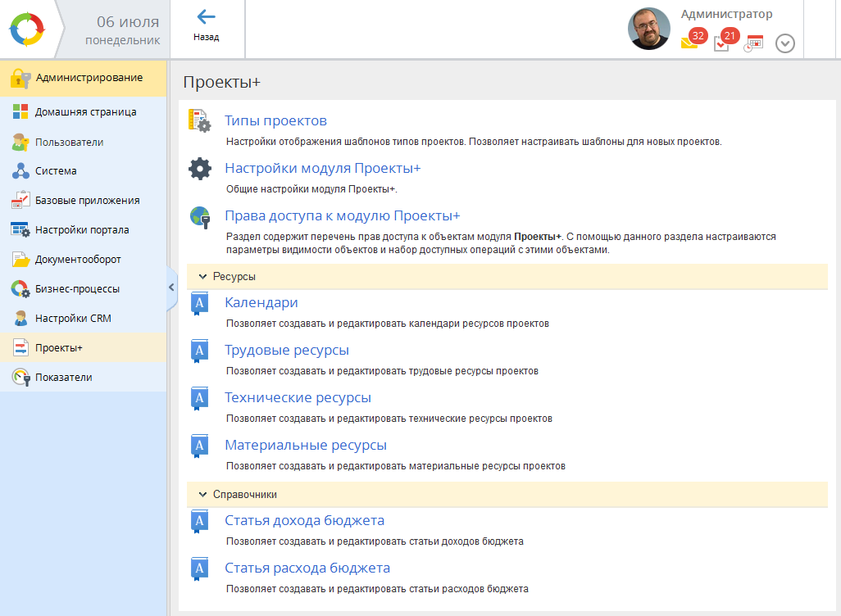Go to Бизнес-процессы in the sidebar
841x616 pixels.
pyautogui.click(x=77, y=289)
